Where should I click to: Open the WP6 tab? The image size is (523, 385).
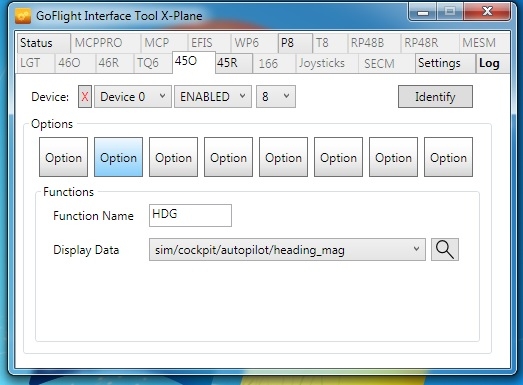point(254,43)
